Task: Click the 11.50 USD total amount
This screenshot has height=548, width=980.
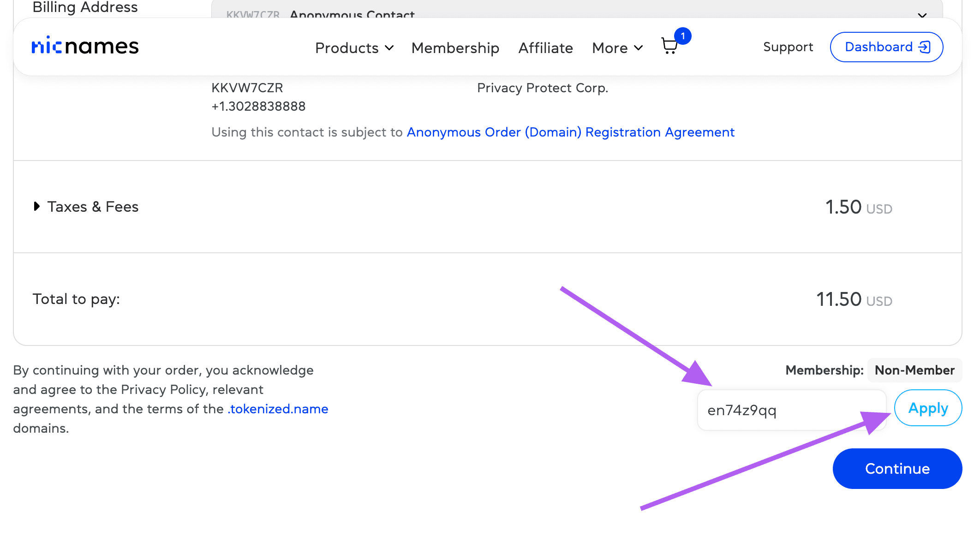Action: click(x=854, y=299)
